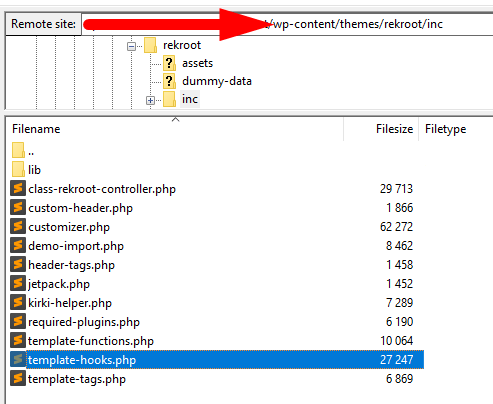Viewport: 493px width, 404px height.
Task: Select the kirki-helper.php file
Action: click(x=70, y=303)
